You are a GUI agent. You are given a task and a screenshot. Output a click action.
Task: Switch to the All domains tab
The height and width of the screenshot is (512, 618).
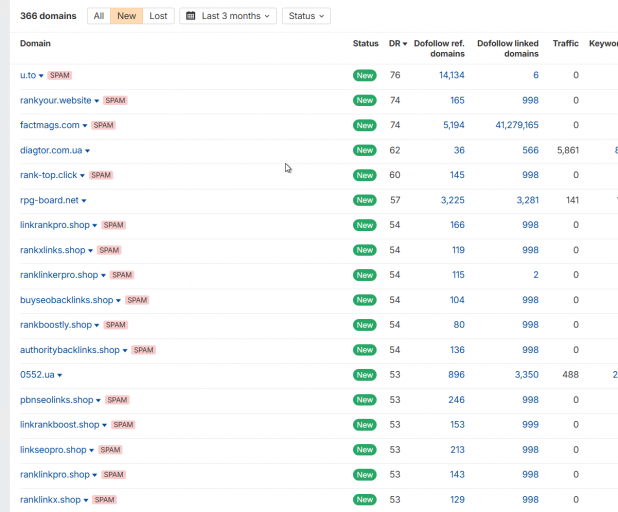(99, 16)
